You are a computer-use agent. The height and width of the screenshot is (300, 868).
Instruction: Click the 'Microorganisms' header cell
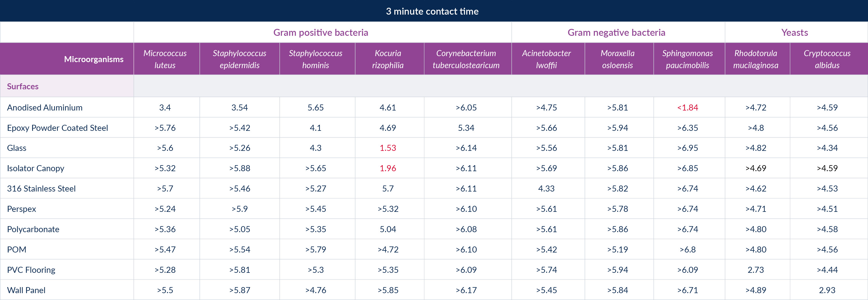94,59
